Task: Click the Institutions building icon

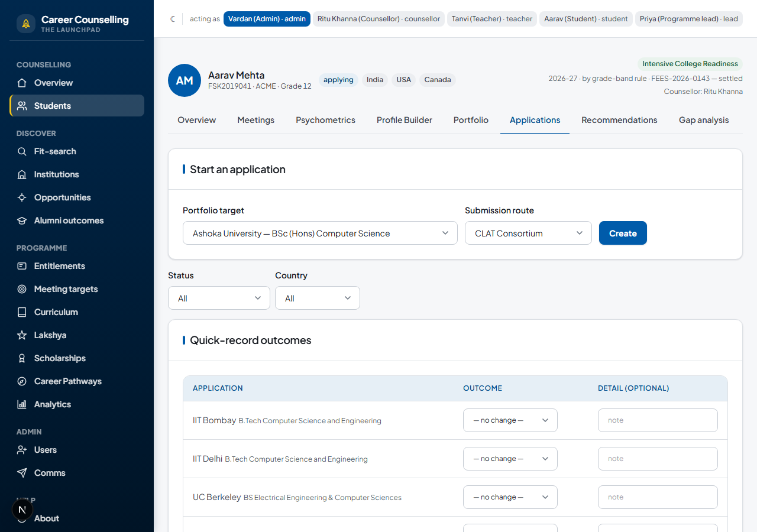Action: (22, 174)
